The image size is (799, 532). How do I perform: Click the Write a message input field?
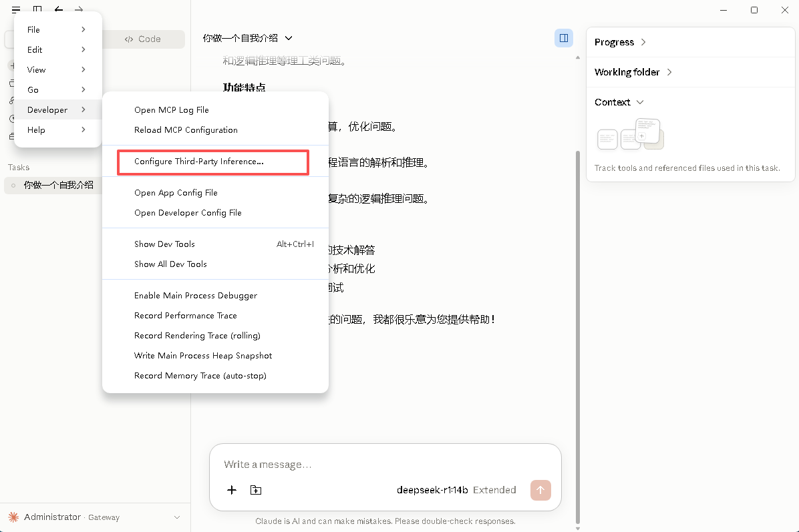tap(385, 465)
